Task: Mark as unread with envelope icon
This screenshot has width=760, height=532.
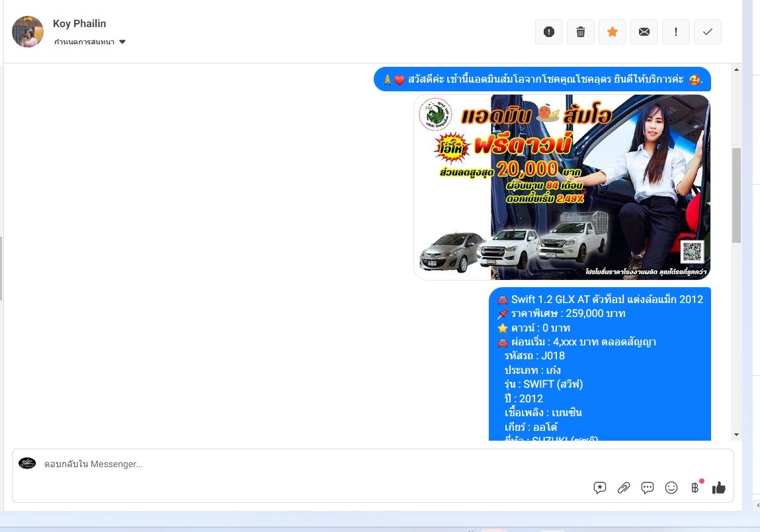Action: pos(644,32)
